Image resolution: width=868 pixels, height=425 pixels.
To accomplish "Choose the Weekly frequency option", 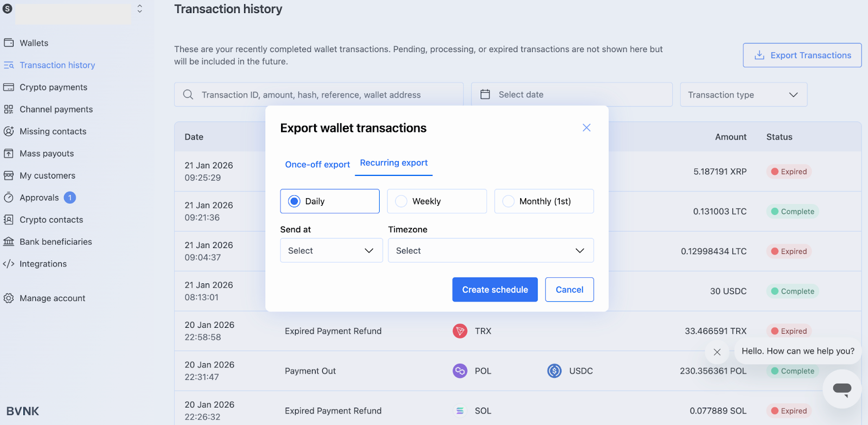I will (401, 201).
